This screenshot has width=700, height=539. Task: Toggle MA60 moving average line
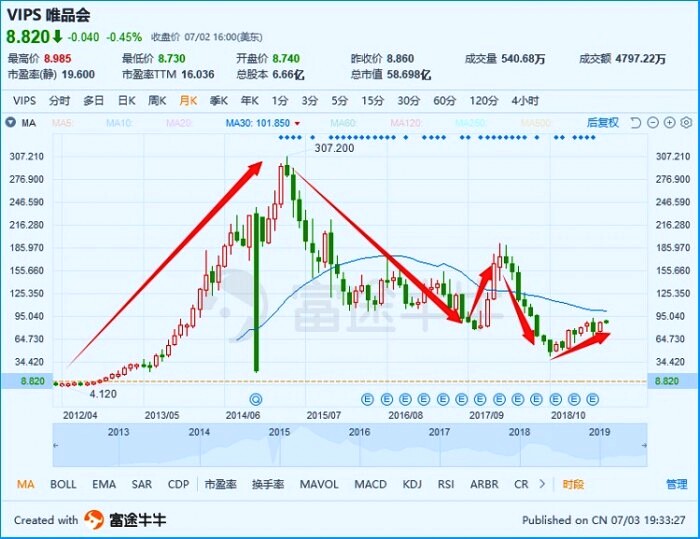pos(343,123)
